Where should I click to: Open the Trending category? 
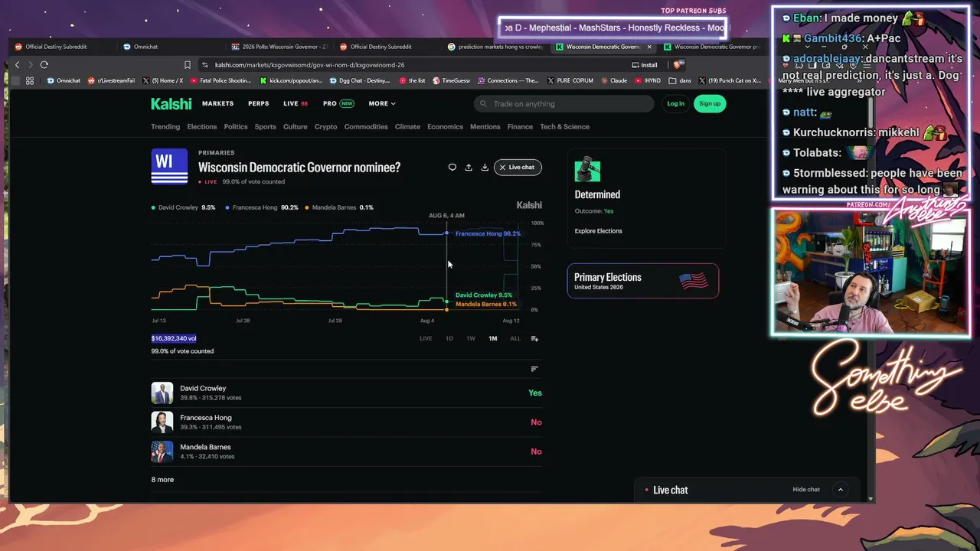[165, 127]
